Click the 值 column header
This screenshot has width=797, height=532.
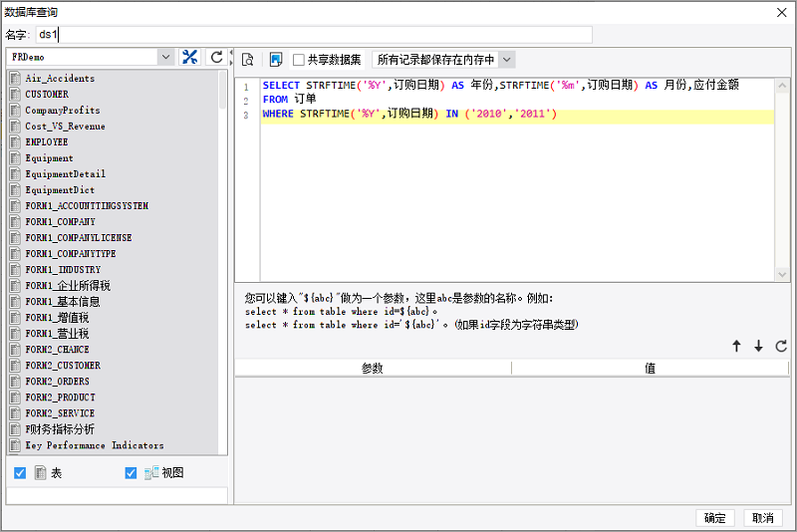click(x=651, y=368)
